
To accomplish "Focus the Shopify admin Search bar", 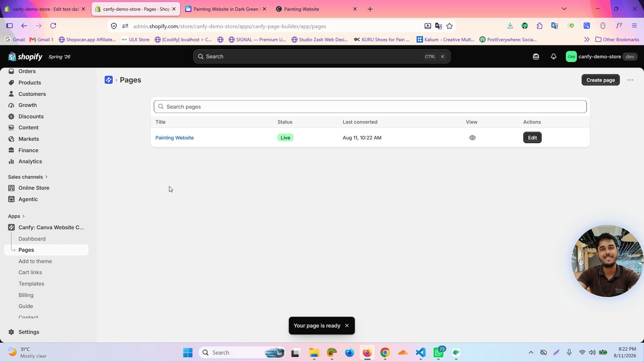I will [x=322, y=57].
